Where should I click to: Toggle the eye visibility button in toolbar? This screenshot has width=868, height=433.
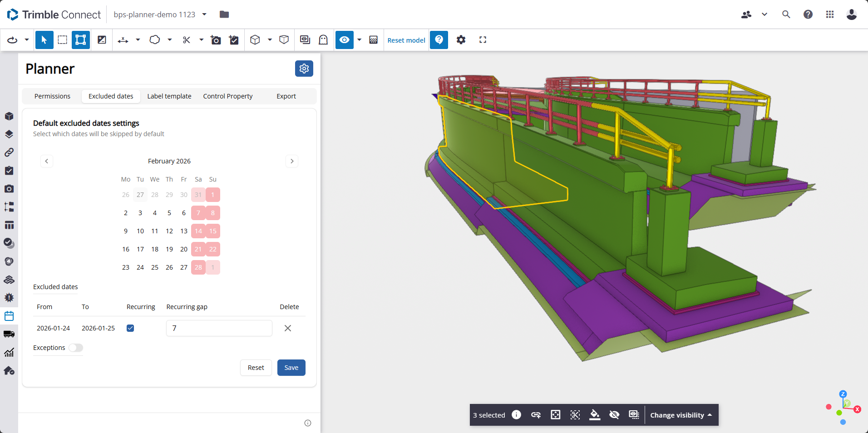coord(344,40)
